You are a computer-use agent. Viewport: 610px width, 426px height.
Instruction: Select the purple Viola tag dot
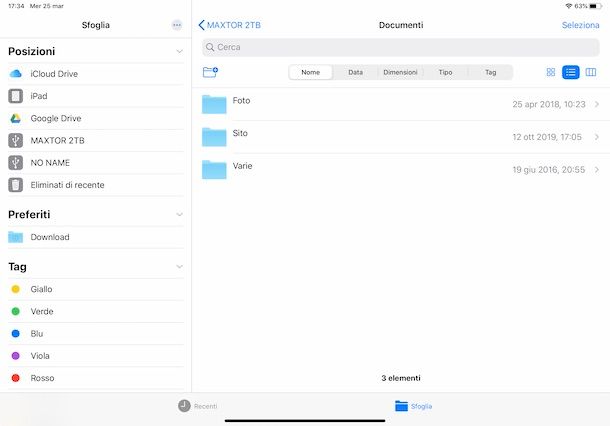[16, 356]
